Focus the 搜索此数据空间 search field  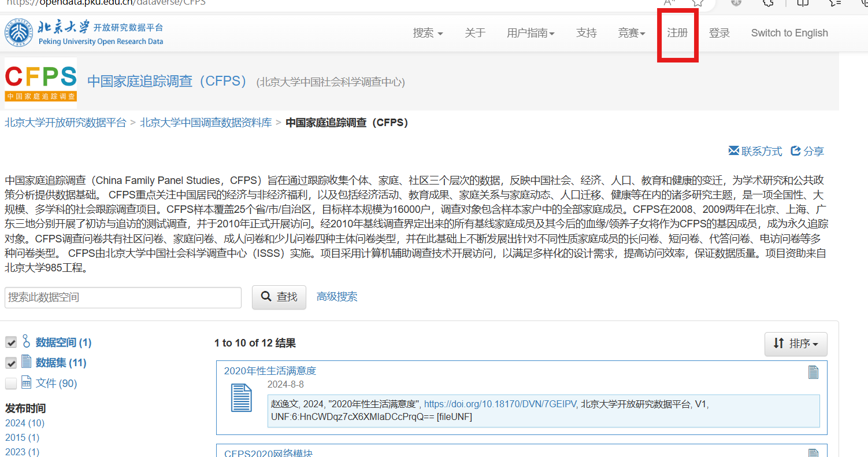coord(123,297)
